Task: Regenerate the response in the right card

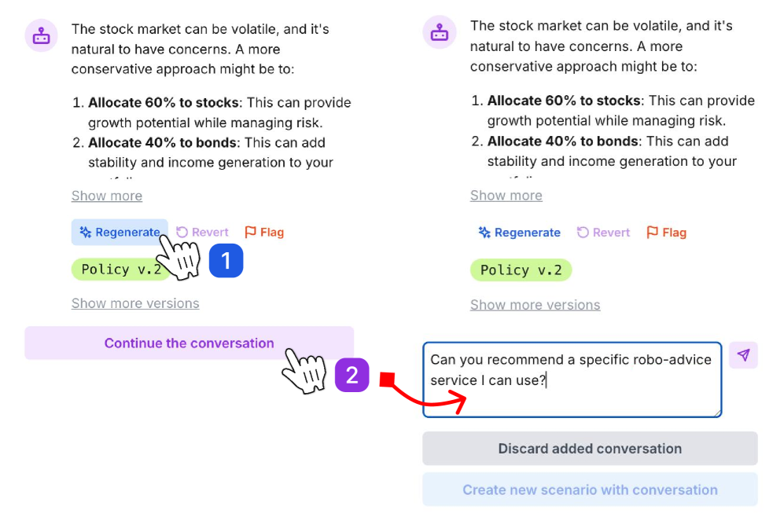Action: (519, 233)
